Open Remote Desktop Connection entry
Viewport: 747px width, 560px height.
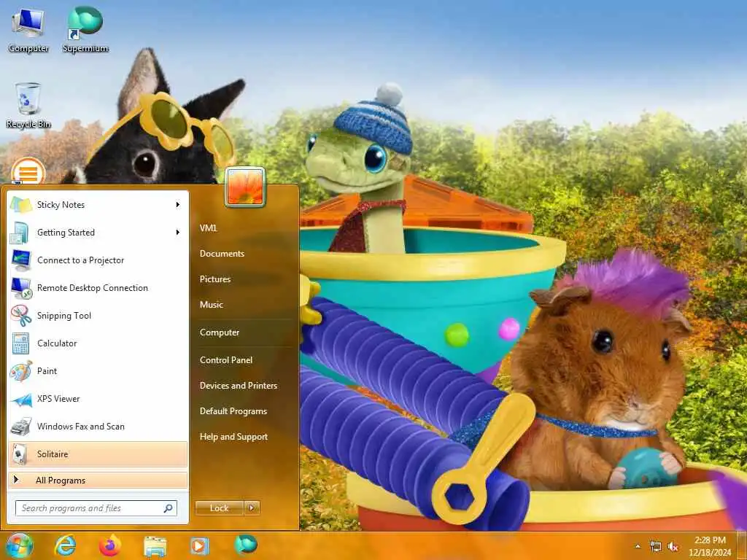pos(98,287)
